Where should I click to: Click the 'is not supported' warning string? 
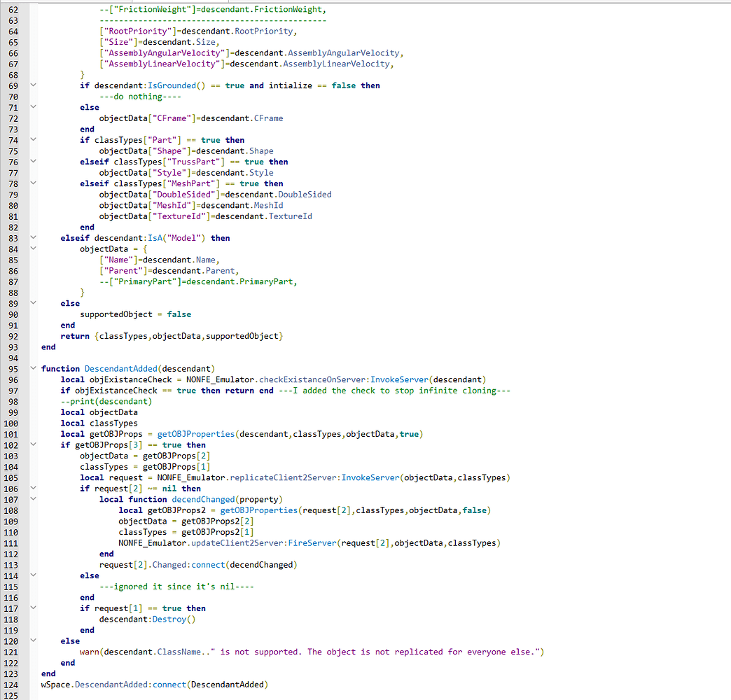pos(376,652)
